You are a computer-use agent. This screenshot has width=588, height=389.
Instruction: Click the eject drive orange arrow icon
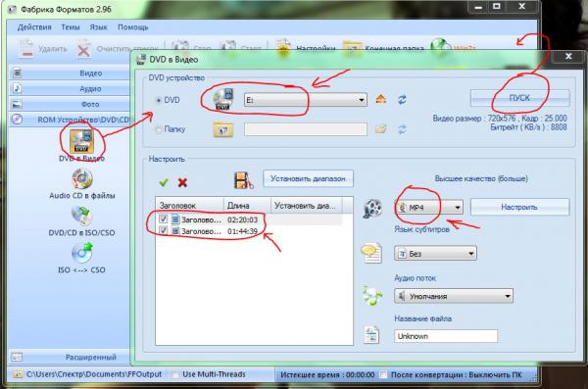381,99
